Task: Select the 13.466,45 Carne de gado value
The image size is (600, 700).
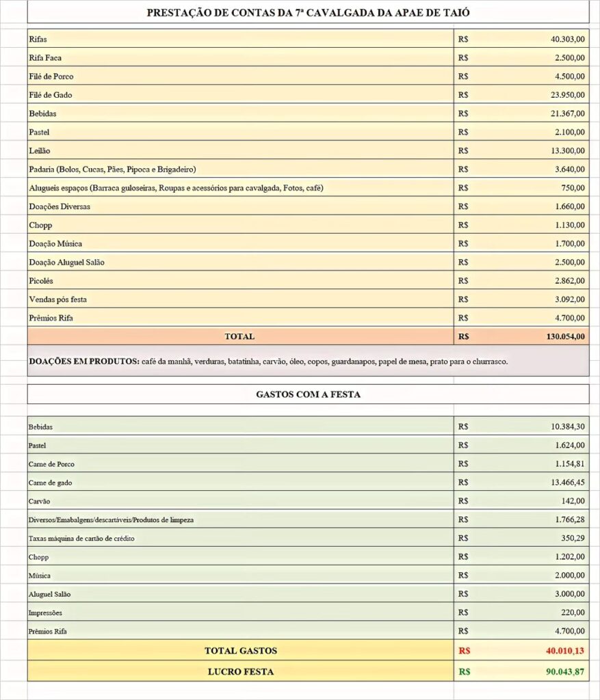Action: [521, 483]
